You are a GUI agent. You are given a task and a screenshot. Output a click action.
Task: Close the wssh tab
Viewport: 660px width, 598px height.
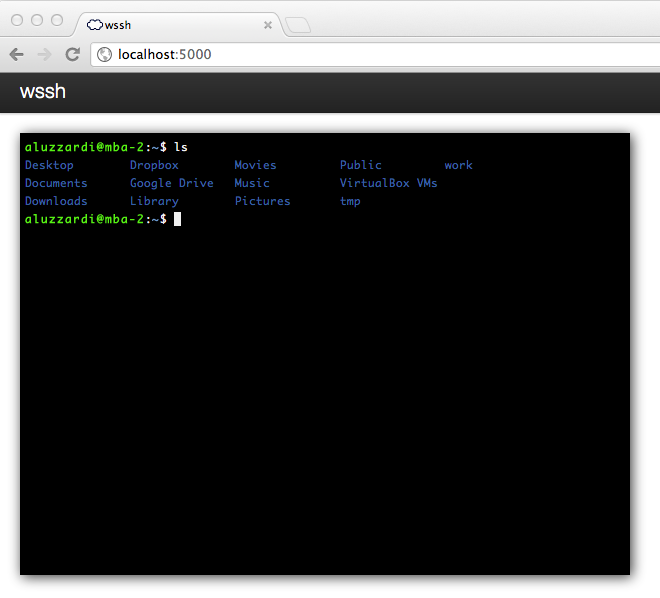click(x=268, y=25)
